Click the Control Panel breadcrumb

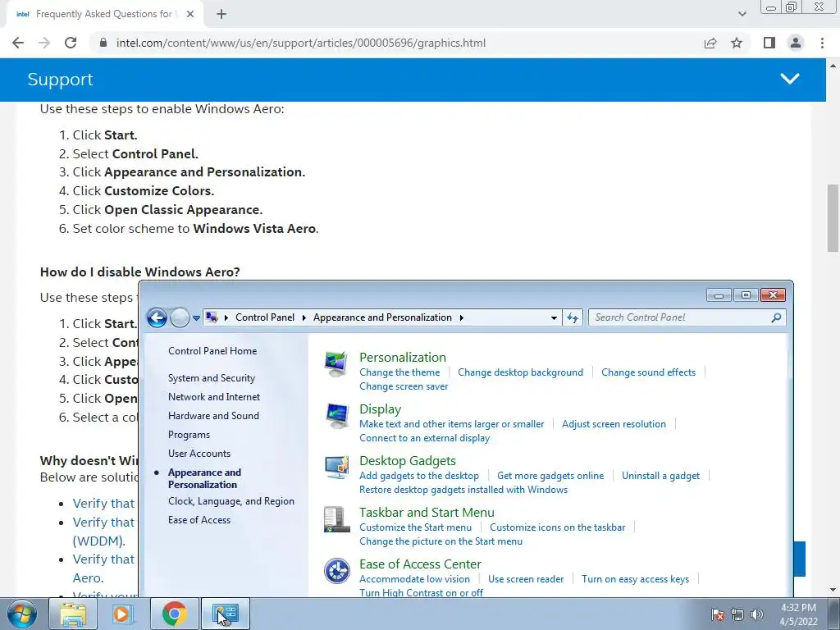pyautogui.click(x=265, y=317)
